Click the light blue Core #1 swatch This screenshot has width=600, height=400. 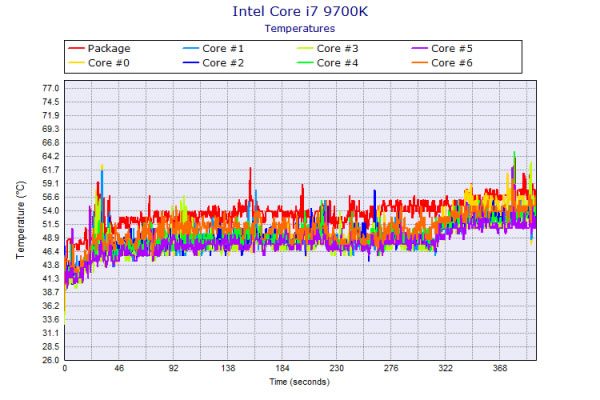[x=191, y=49]
